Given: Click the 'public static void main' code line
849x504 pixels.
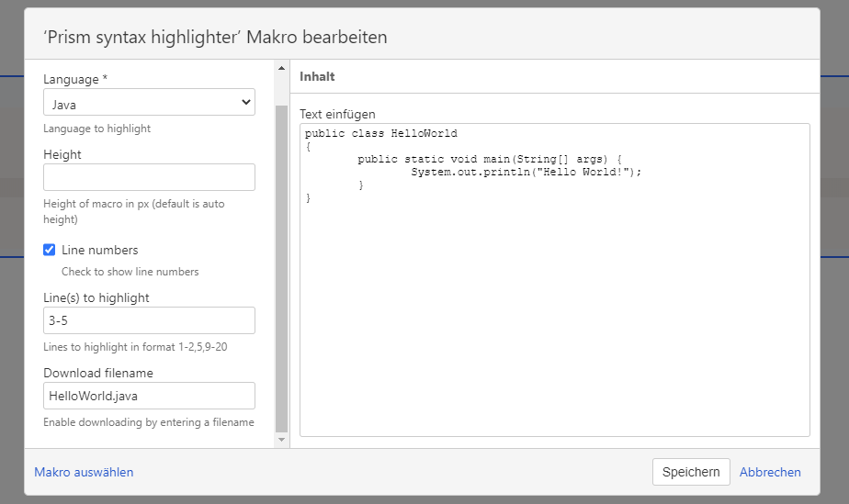Looking at the screenshot, I should click(x=490, y=159).
